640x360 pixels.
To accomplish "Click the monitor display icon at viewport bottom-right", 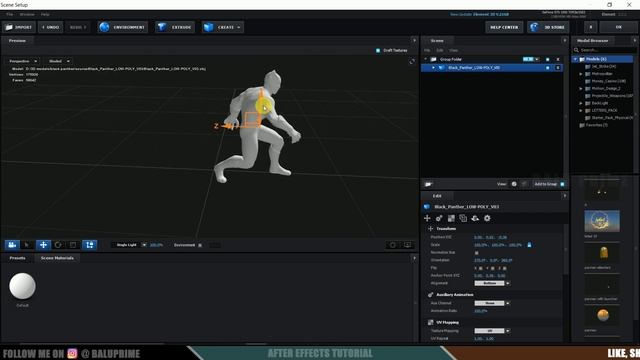I will (407, 245).
